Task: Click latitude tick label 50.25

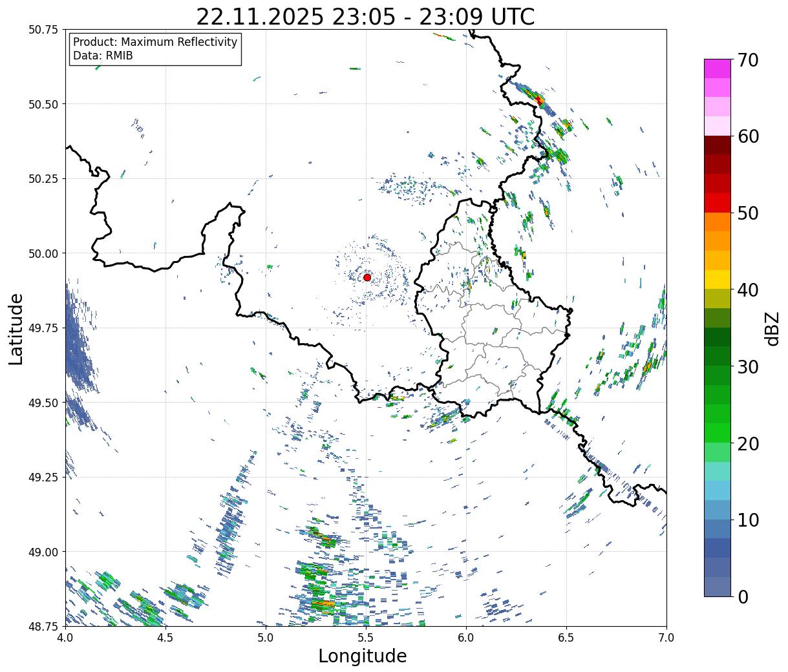Action: 43,179
